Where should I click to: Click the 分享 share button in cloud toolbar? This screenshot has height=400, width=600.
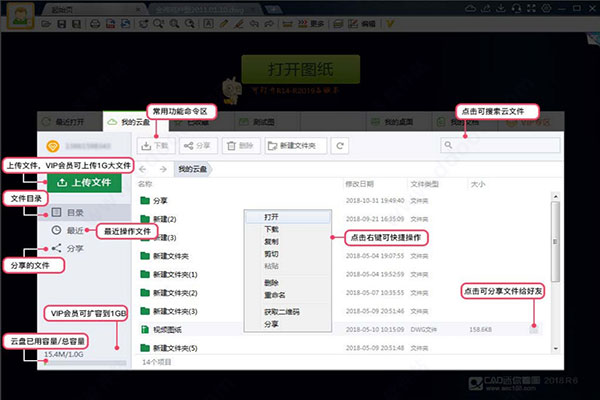pos(198,146)
